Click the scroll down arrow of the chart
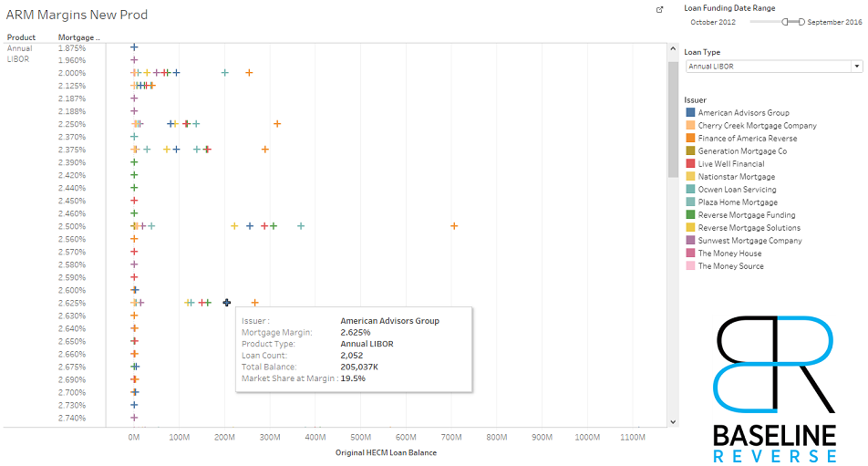Viewport: 868px width, 466px height. (673, 421)
